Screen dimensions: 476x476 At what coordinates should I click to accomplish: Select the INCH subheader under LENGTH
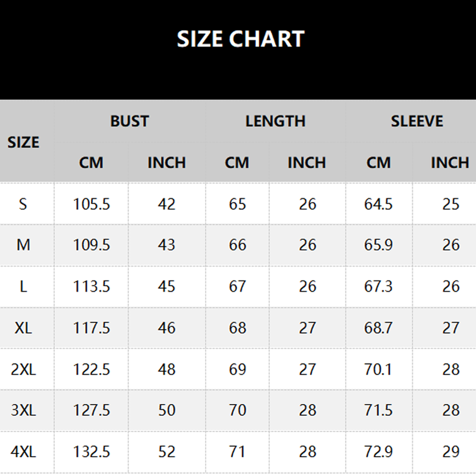point(306,162)
